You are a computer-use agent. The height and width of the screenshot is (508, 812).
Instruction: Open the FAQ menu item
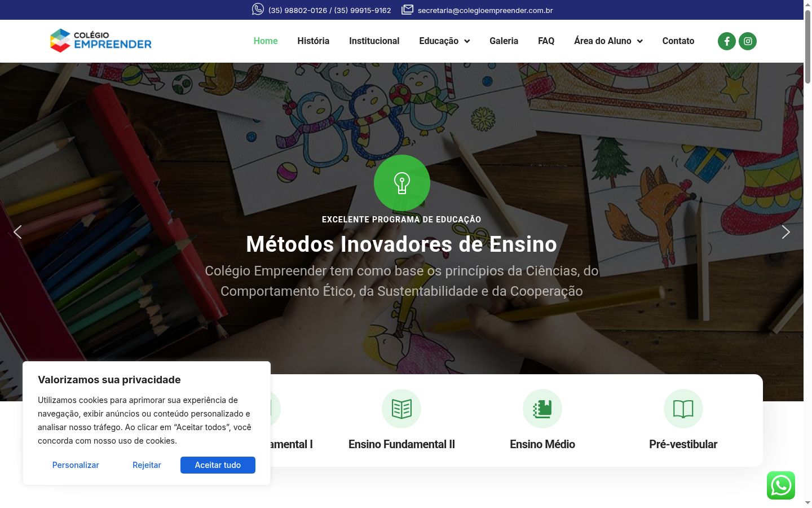click(546, 41)
